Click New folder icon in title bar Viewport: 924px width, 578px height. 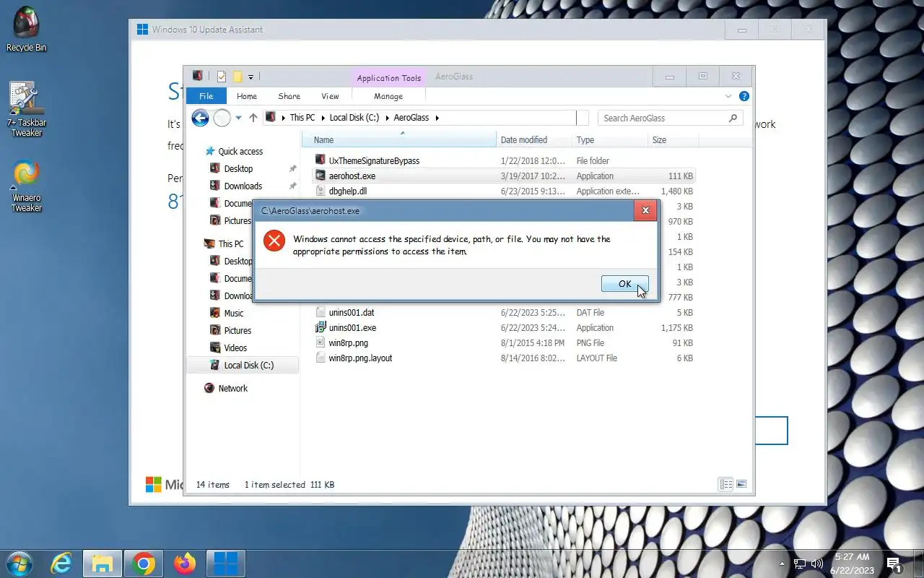(237, 77)
